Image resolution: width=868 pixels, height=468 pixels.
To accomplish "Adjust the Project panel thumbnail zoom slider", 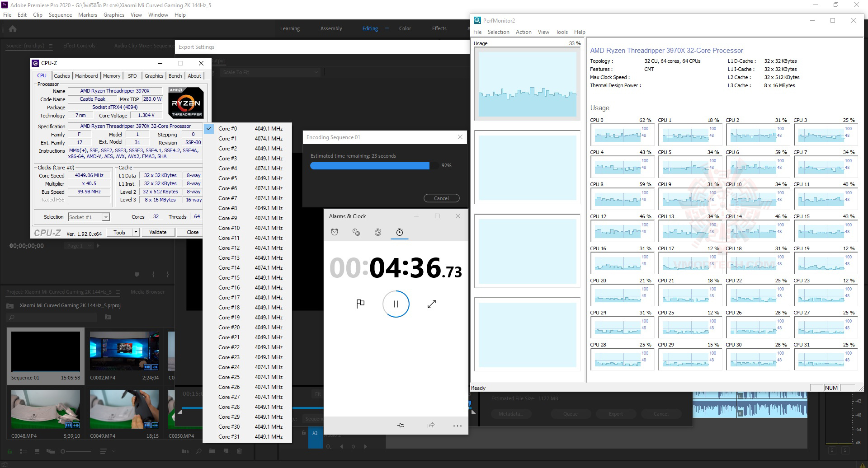I will (75, 451).
